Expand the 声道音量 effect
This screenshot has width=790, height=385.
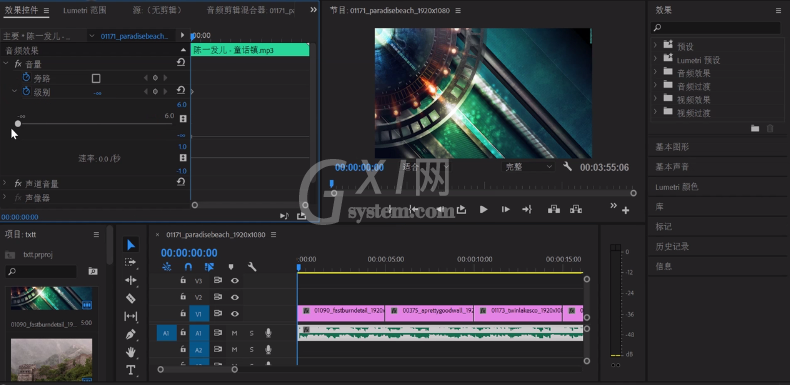point(5,183)
